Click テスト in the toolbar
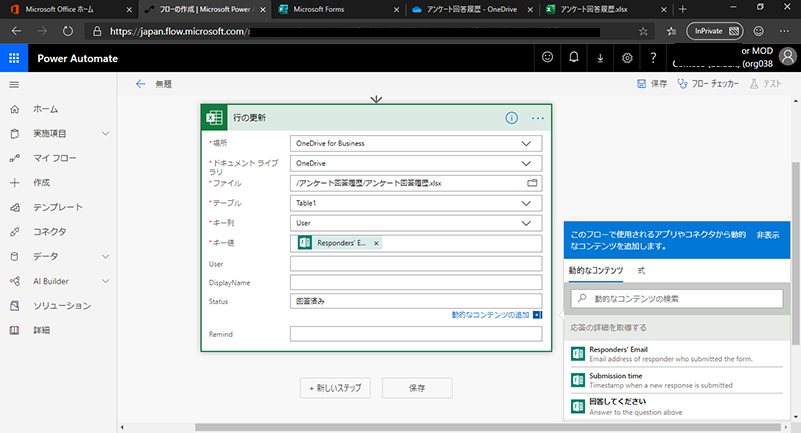The height and width of the screenshot is (433, 801). coord(765,84)
